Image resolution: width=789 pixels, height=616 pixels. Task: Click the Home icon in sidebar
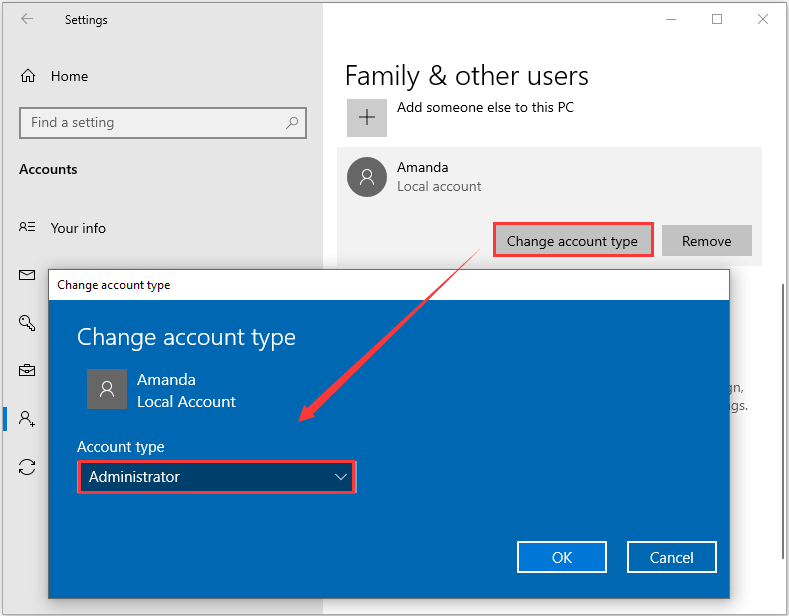[28, 76]
